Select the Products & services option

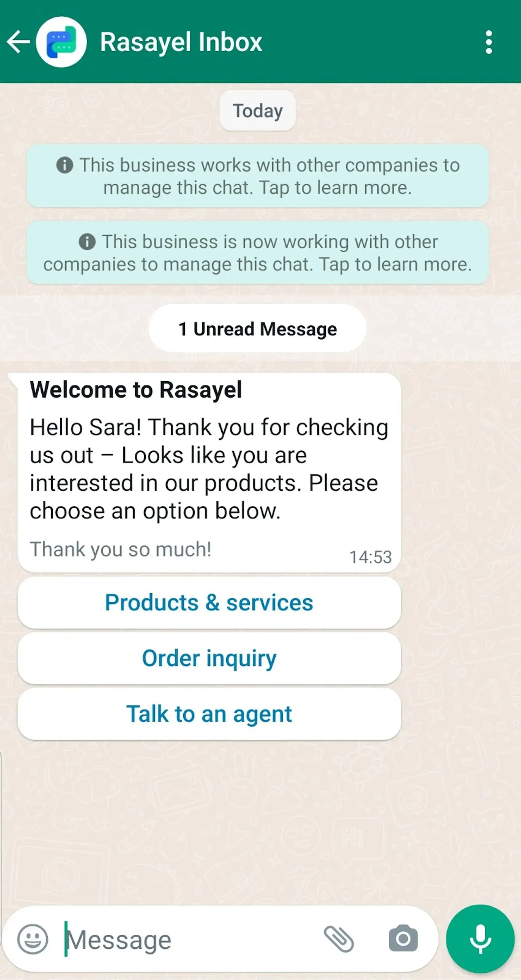click(209, 602)
